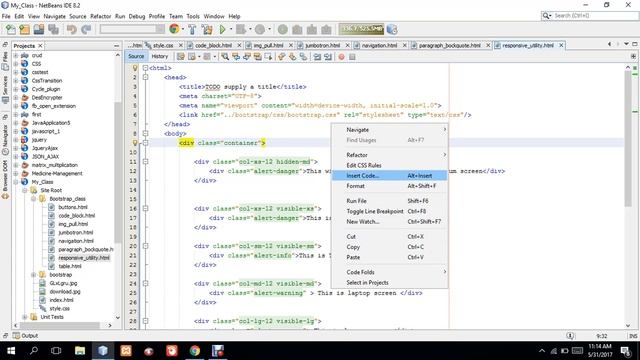This screenshot has height=360, width=640.
Task: Click the Build Project hammer icon
Action: tap(192, 29)
